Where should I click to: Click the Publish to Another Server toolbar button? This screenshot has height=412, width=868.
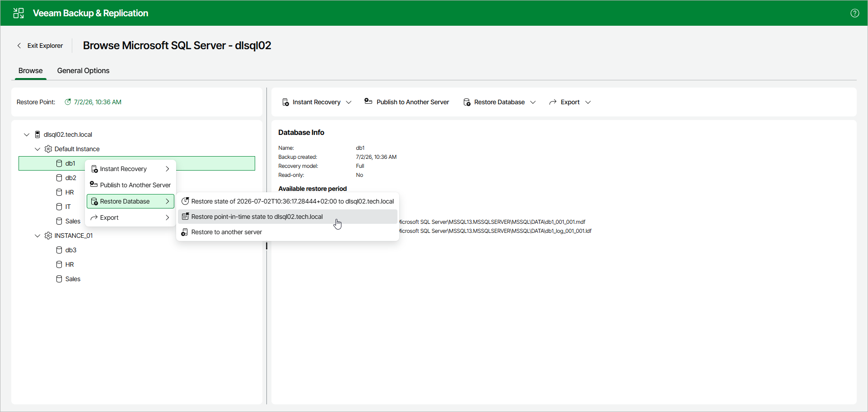click(406, 102)
